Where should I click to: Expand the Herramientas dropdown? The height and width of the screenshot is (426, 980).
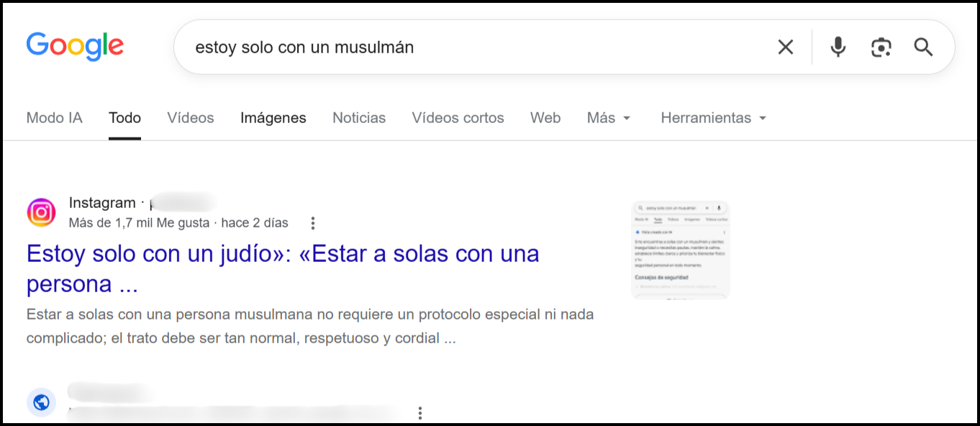(714, 118)
